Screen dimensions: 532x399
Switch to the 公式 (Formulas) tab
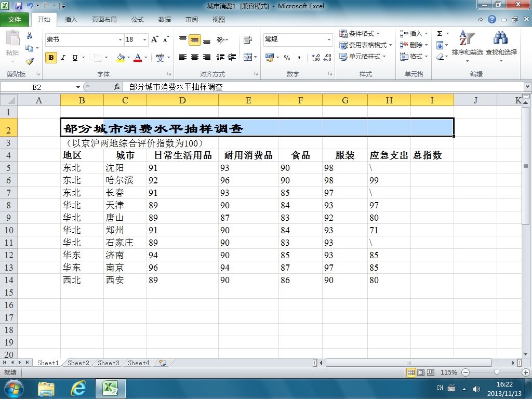pyautogui.click(x=138, y=19)
